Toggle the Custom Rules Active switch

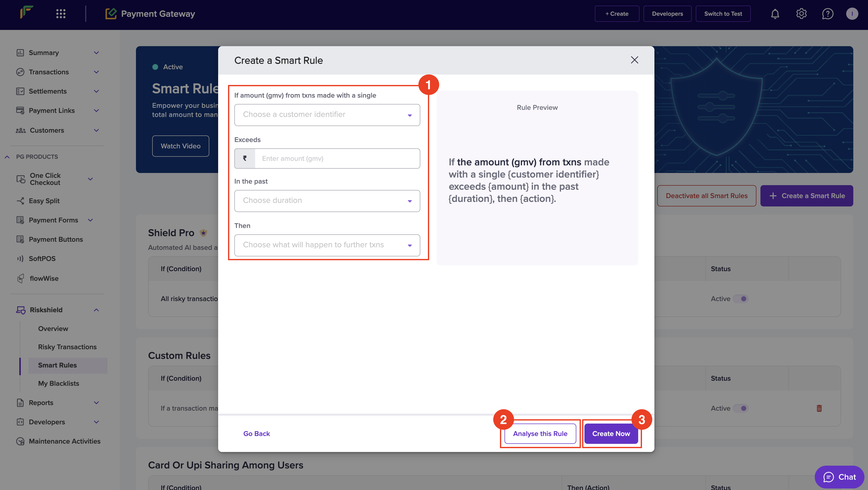(x=741, y=408)
